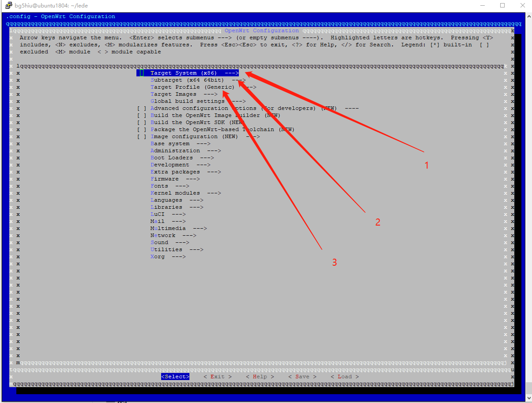Open the Xorg submenu
The height and width of the screenshot is (403, 532).
pos(168,257)
